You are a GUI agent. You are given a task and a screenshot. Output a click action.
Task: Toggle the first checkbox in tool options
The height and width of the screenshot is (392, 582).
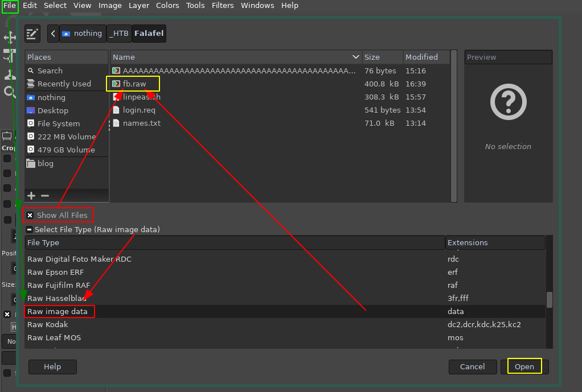[x=7, y=158]
